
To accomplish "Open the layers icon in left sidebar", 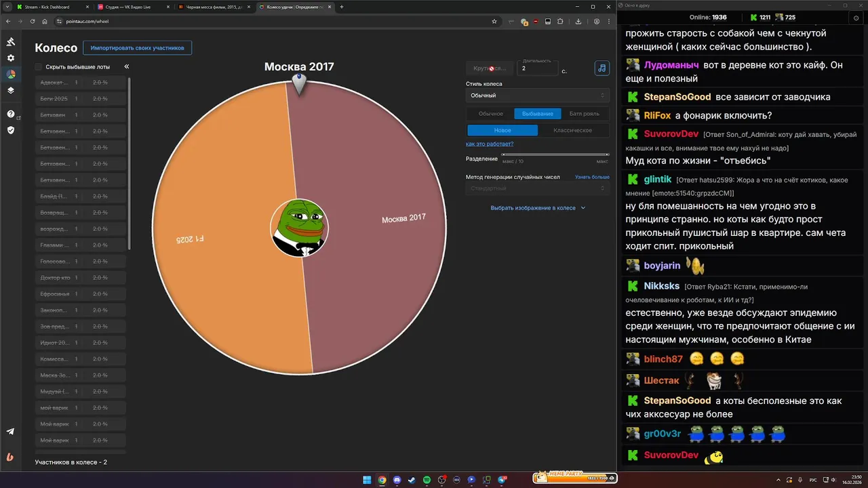I will (10, 90).
